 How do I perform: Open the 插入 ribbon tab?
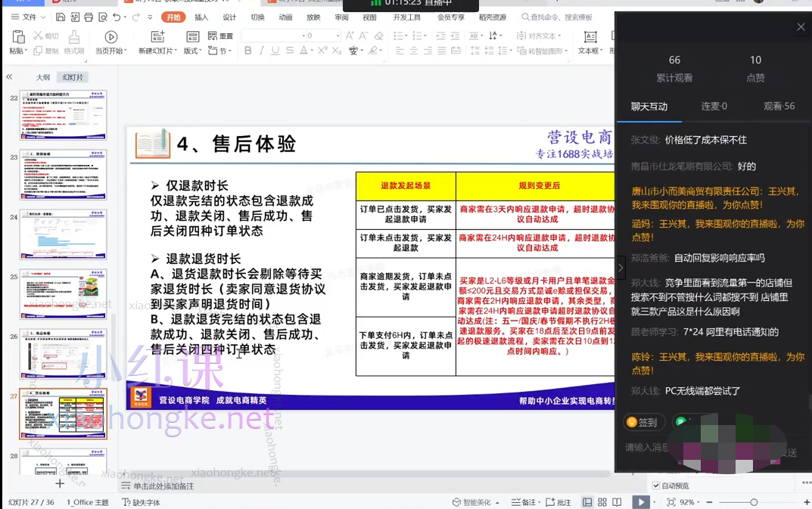(x=201, y=17)
